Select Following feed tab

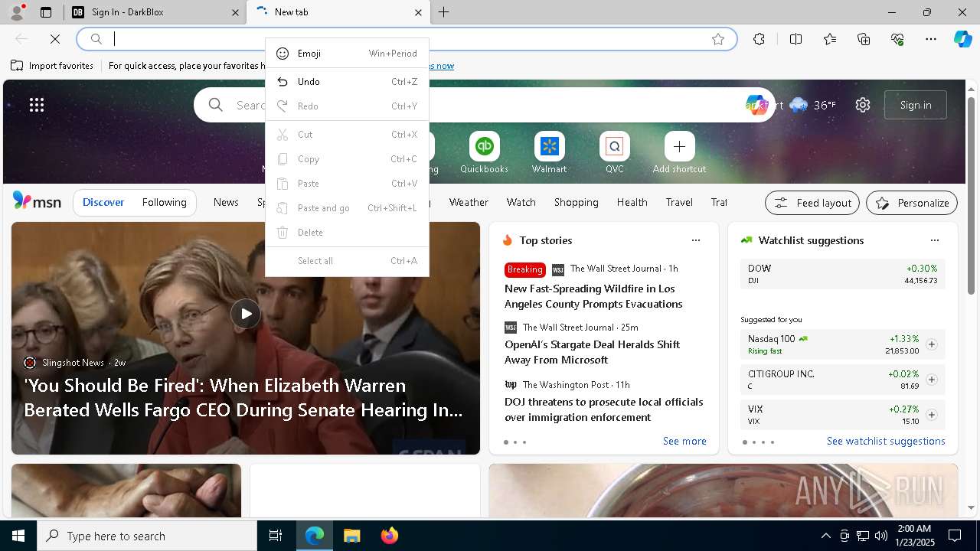click(165, 203)
